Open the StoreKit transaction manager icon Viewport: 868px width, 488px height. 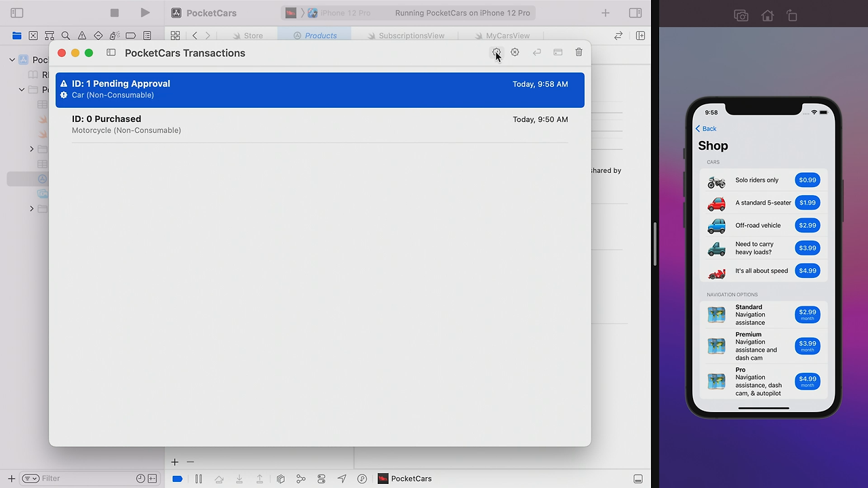point(362,479)
